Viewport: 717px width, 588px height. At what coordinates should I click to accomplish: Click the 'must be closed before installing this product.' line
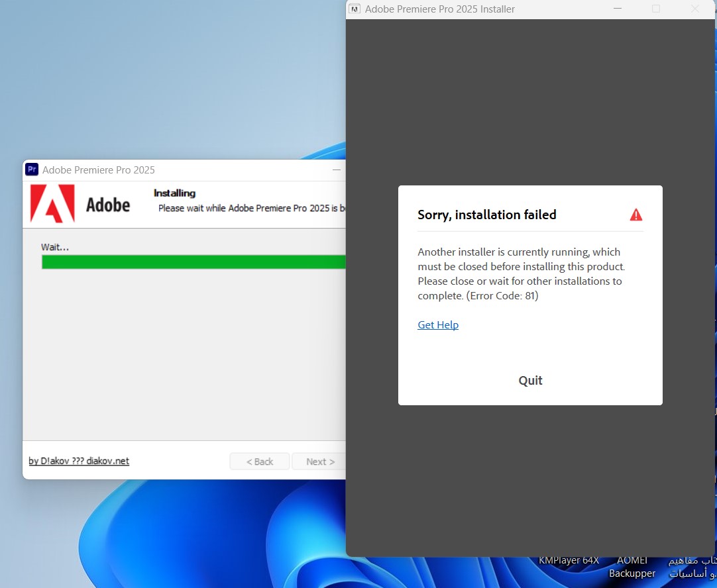click(x=521, y=267)
